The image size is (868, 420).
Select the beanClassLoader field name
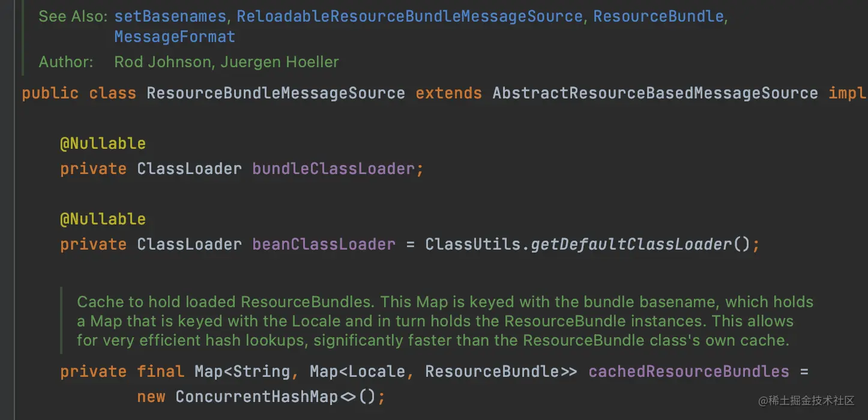(x=324, y=244)
